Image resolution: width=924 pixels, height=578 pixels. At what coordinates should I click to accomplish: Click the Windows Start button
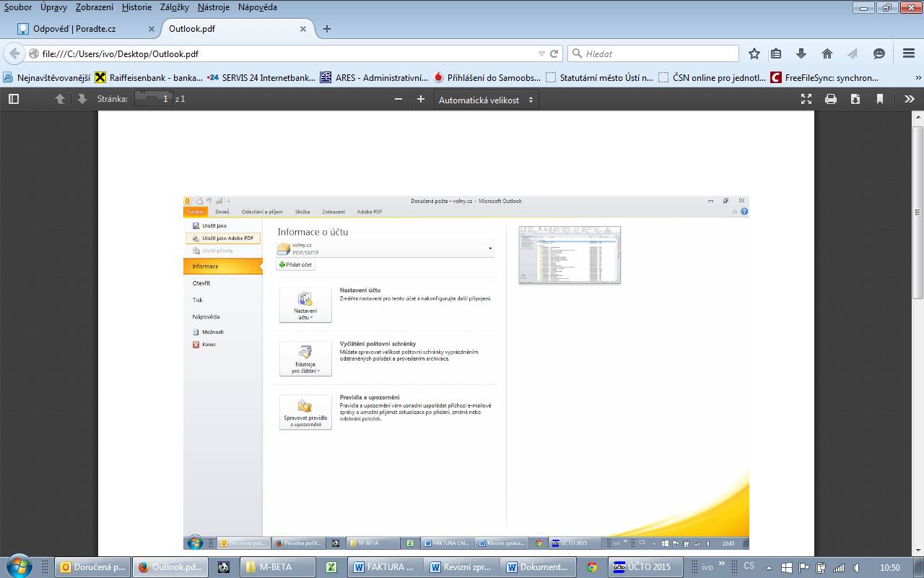(19, 566)
